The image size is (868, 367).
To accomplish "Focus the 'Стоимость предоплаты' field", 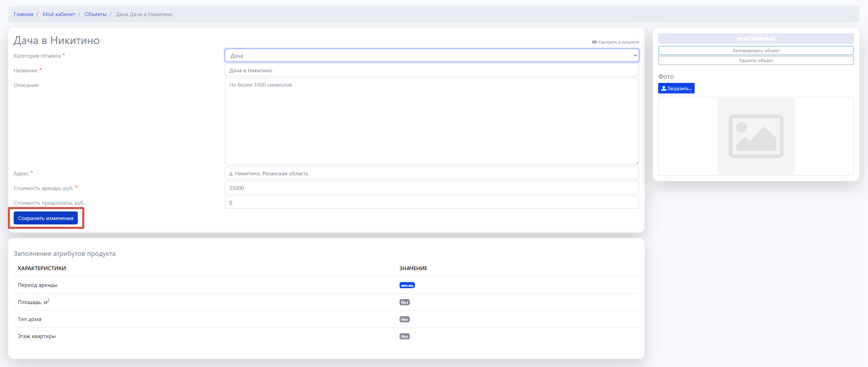I will point(431,203).
